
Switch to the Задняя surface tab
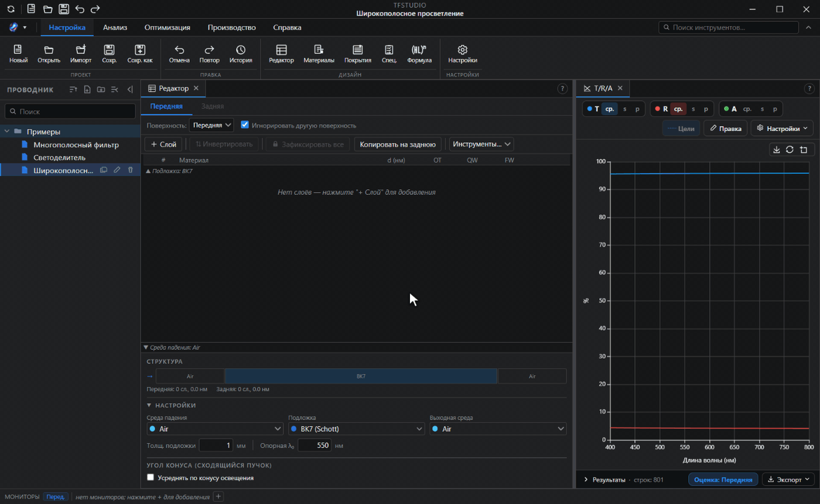point(213,107)
